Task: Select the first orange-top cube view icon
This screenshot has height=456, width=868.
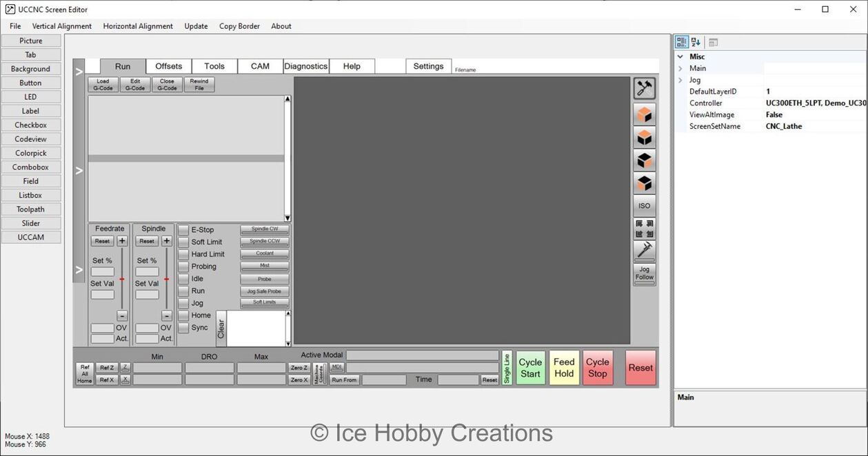Action: coord(645,114)
